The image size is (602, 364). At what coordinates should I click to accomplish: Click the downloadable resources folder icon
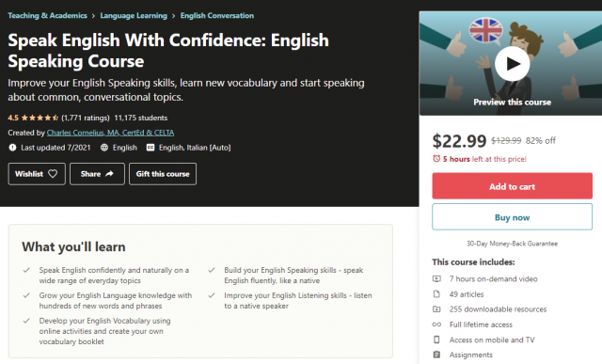point(436,309)
